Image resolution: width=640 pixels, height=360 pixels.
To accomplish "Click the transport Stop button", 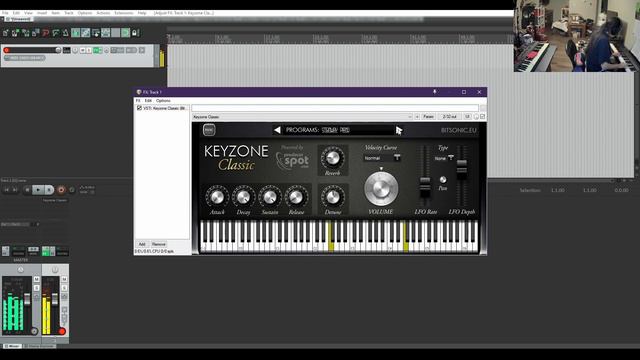I will click(27, 190).
